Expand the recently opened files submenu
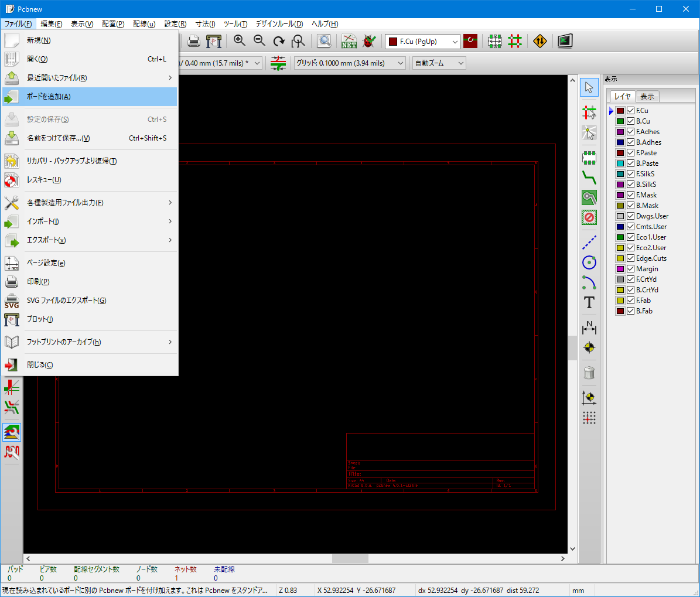 coord(89,78)
